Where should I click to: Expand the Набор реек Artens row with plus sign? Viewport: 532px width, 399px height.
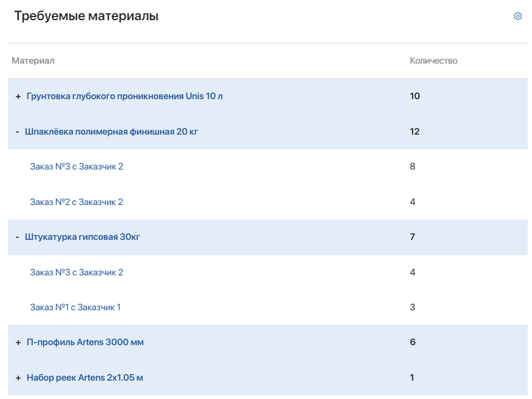(x=18, y=378)
